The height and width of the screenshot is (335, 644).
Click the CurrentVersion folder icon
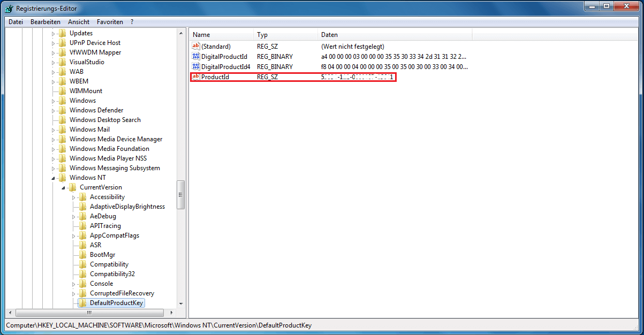click(73, 187)
